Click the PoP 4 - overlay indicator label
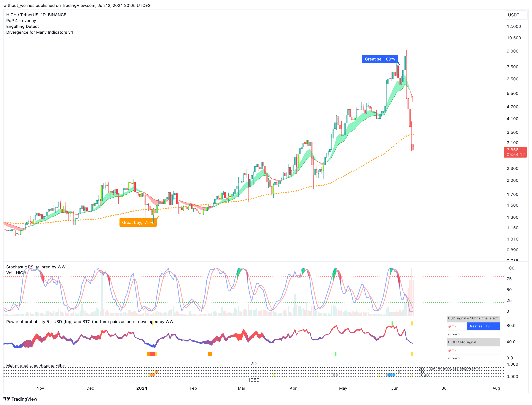This screenshot has width=532, height=405. [21, 21]
